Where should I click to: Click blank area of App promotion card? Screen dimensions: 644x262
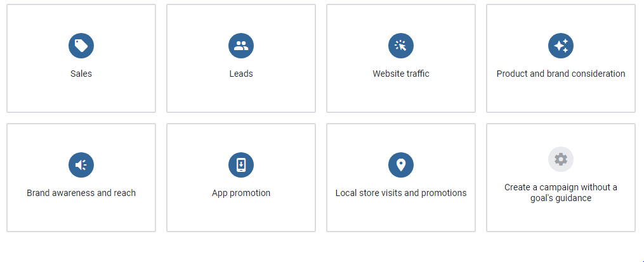(x=197, y=216)
